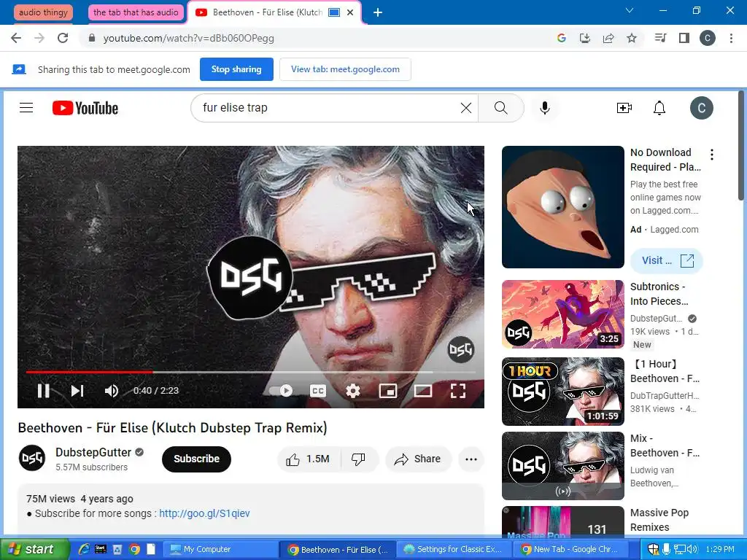Dislike the video thumbs-down button
The image size is (747, 560).
coord(359,459)
